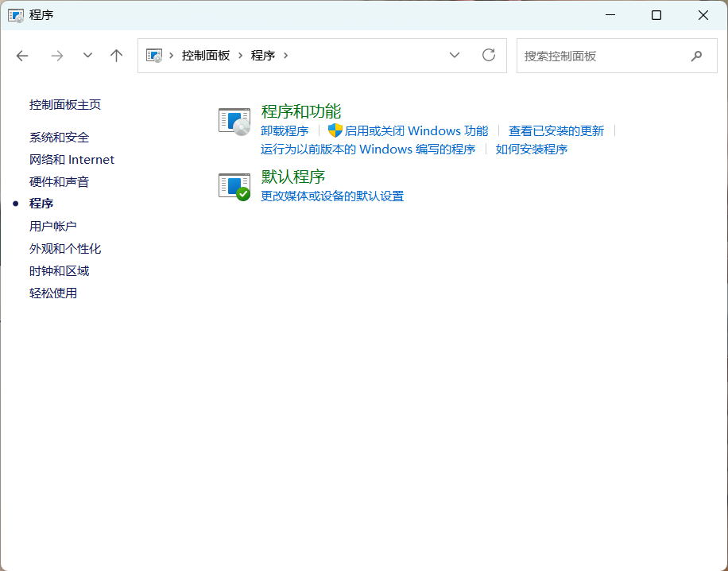Open 查看已安装的更新
Screen dimensions: 728x571
tap(556, 131)
